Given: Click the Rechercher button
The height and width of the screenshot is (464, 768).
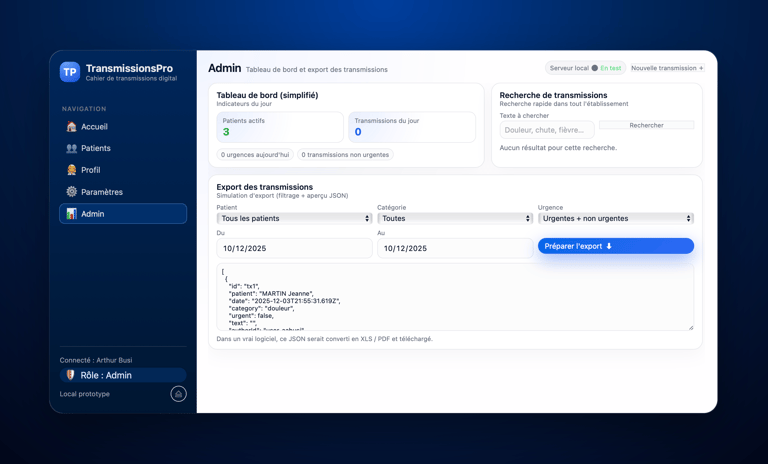Looking at the screenshot, I should point(647,125).
